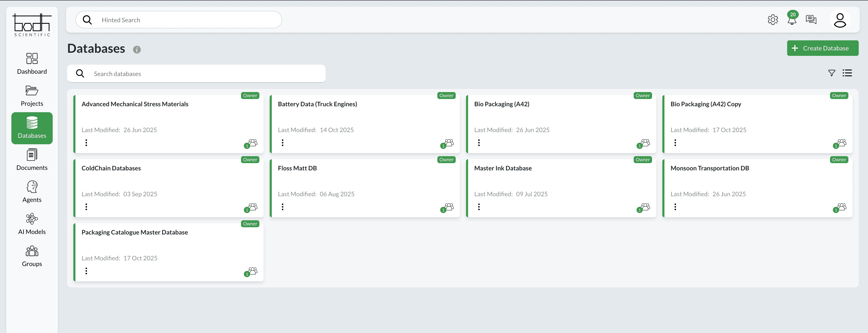
Task: Switch to list view layout
Action: click(x=847, y=73)
